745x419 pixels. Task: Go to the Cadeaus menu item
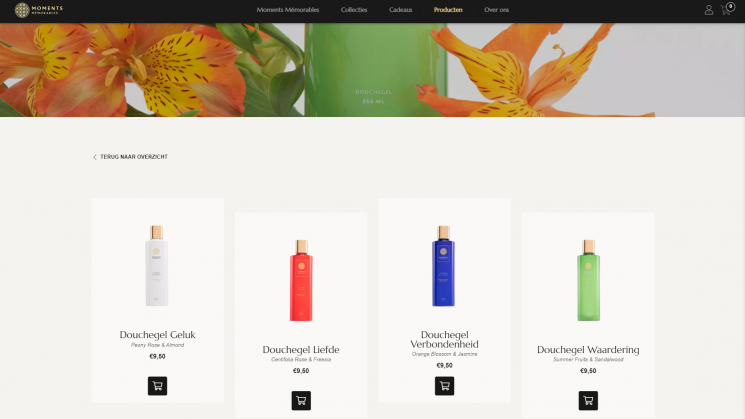[401, 10]
